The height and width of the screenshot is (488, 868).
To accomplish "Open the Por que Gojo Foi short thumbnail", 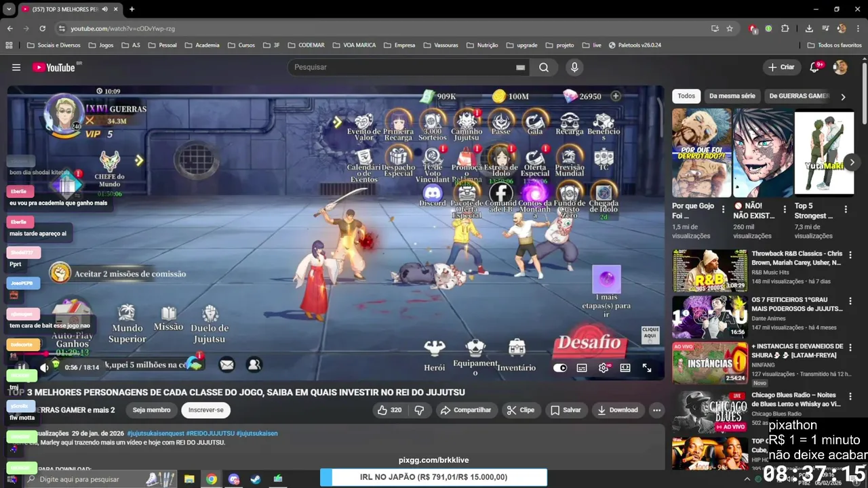I will 702,152.
